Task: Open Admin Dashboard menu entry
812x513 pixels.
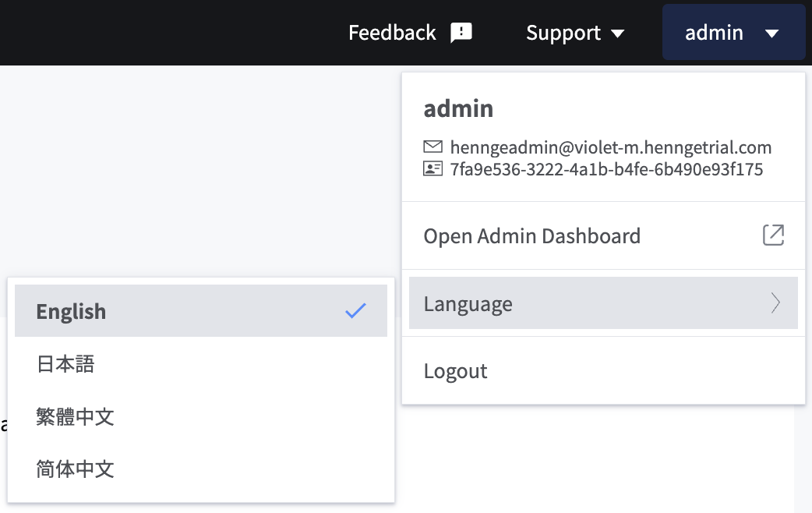Action: click(x=603, y=235)
